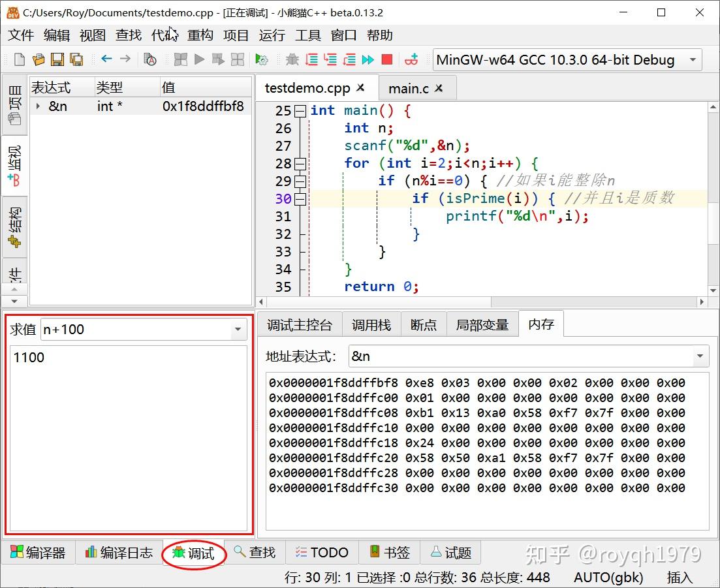
Task: Navigate back with the blue left arrow
Action: point(106,59)
